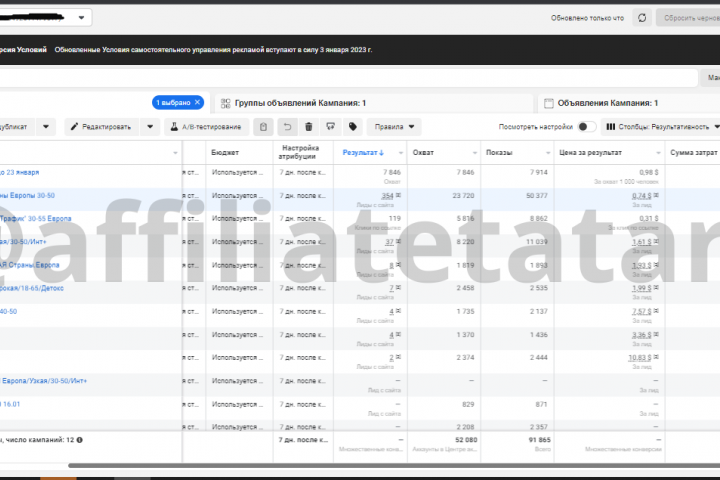Open the 'Цена за результат' column menu arrow
The height and width of the screenshot is (480, 720).
click(x=658, y=153)
